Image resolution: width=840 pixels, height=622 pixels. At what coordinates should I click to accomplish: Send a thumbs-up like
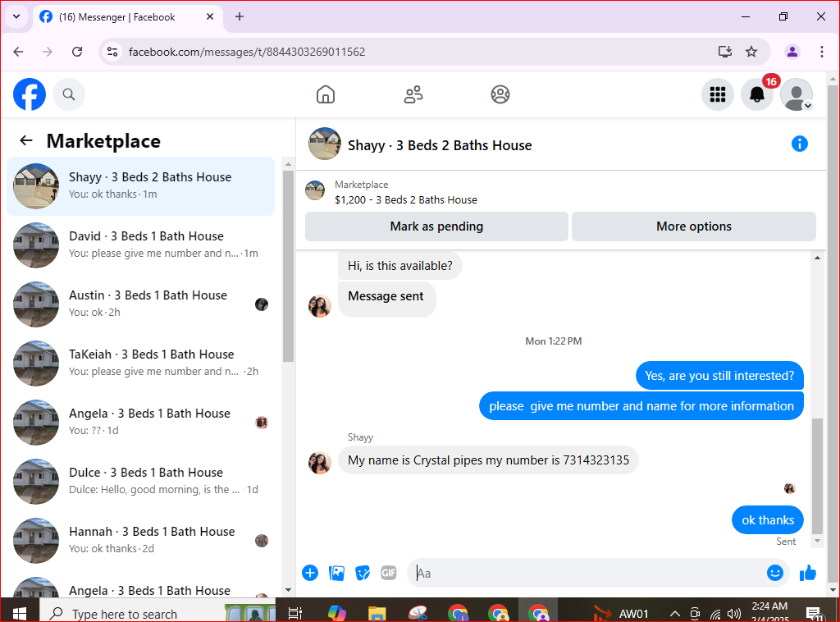click(x=807, y=573)
